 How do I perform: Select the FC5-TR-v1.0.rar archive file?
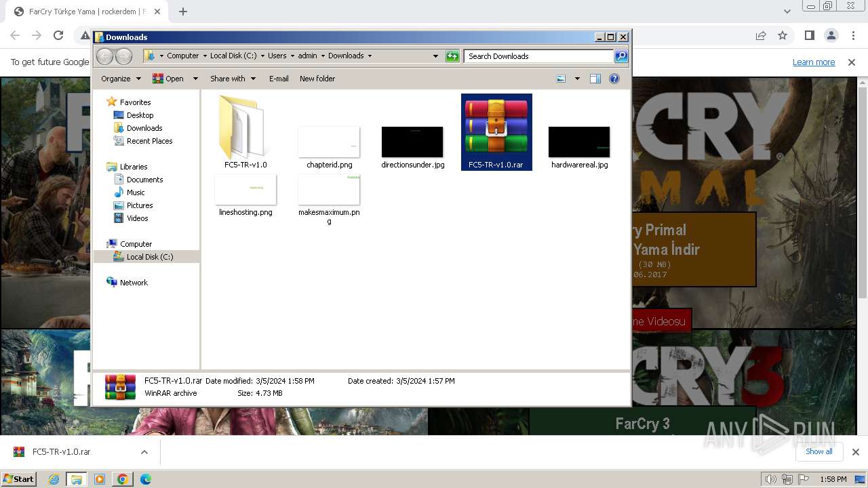click(x=496, y=132)
